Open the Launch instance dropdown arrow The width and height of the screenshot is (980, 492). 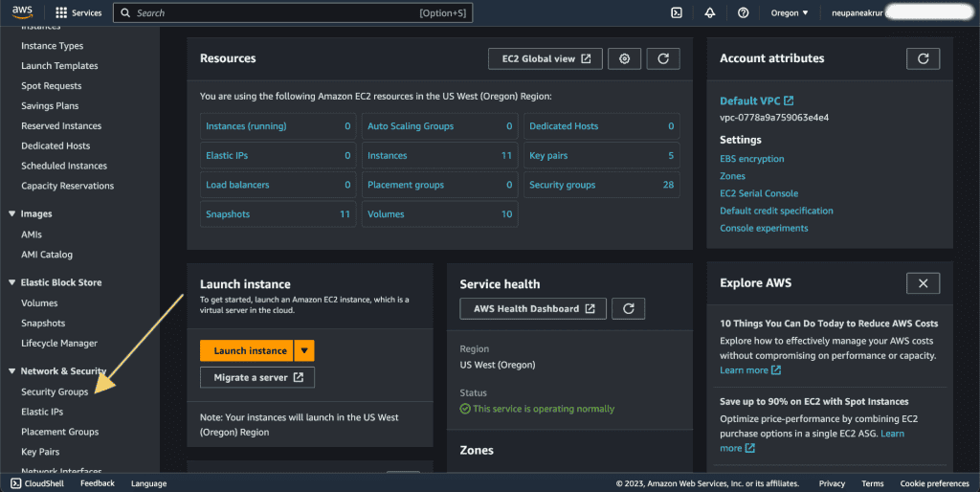pos(304,350)
